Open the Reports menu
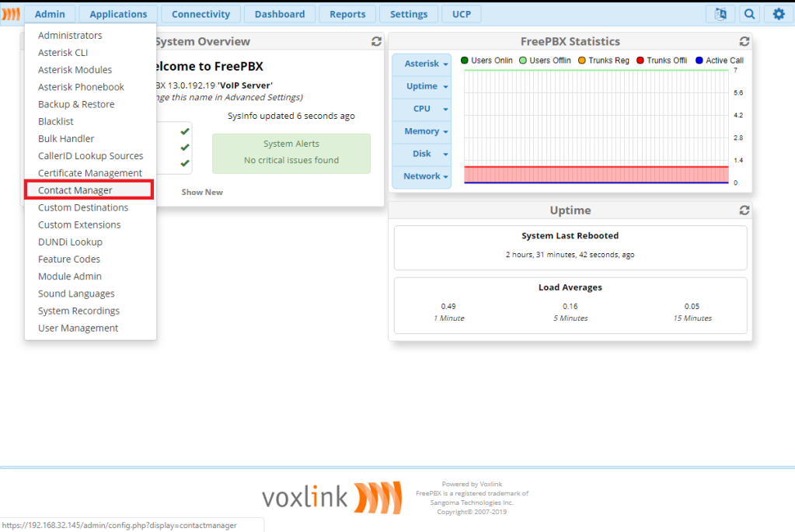This screenshot has width=795, height=532. (347, 14)
